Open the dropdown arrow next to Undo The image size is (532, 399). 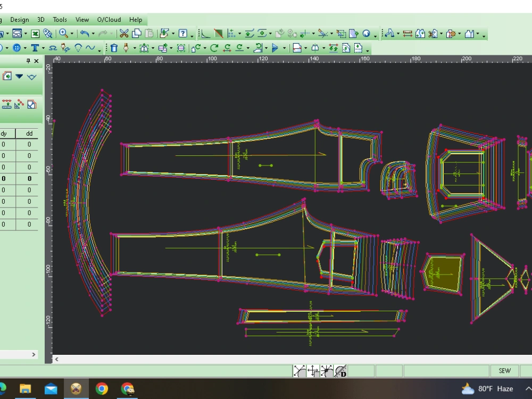coord(93,34)
